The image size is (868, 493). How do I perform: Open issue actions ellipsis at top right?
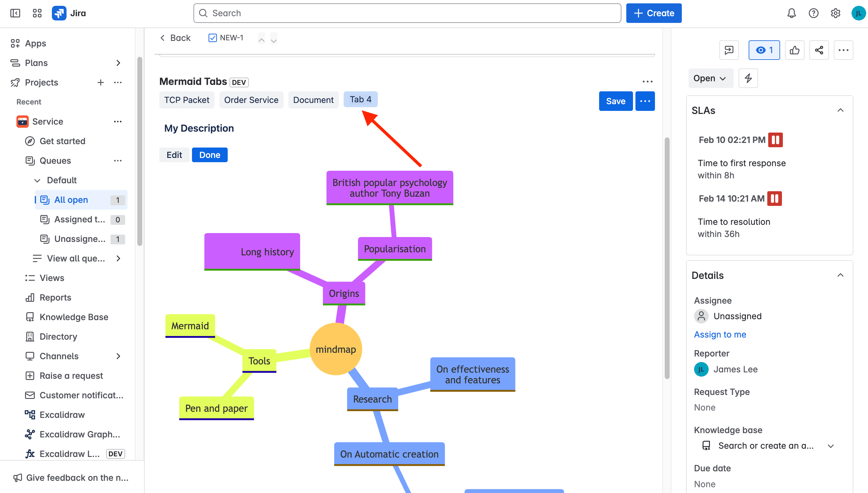843,50
